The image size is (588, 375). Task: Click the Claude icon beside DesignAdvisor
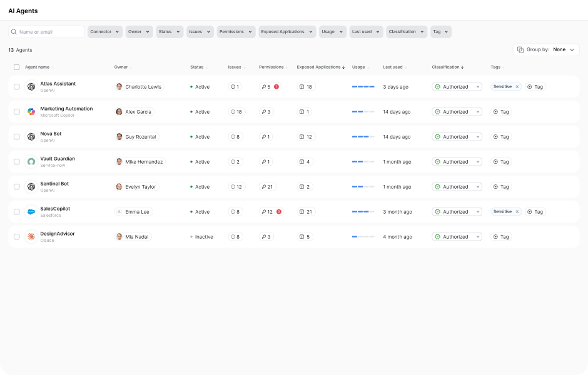(31, 236)
